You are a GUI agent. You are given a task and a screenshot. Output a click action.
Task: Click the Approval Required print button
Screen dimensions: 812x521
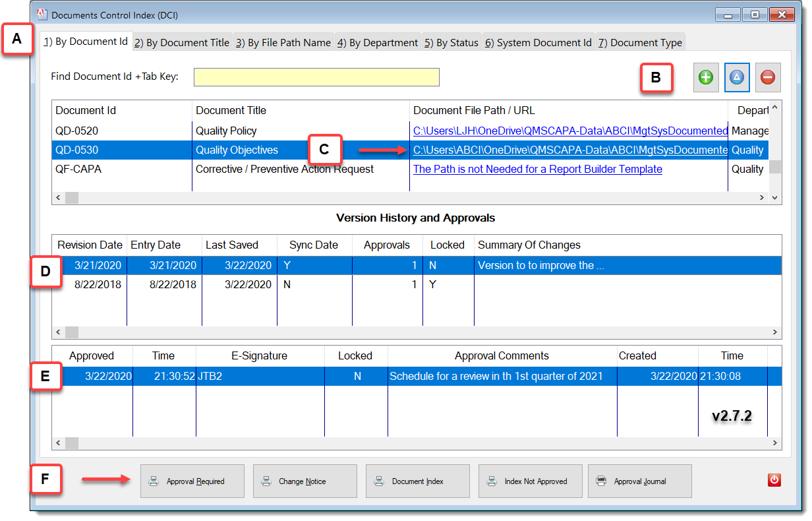[x=192, y=481]
